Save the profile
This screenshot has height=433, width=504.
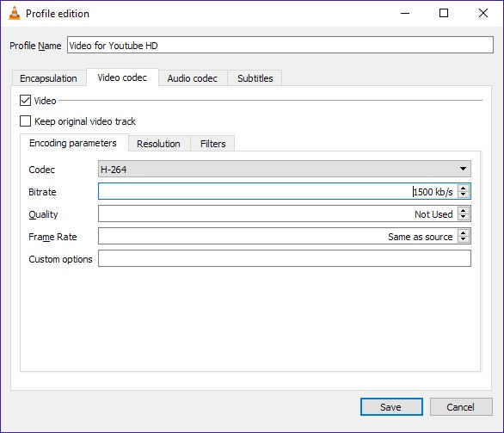tap(391, 407)
